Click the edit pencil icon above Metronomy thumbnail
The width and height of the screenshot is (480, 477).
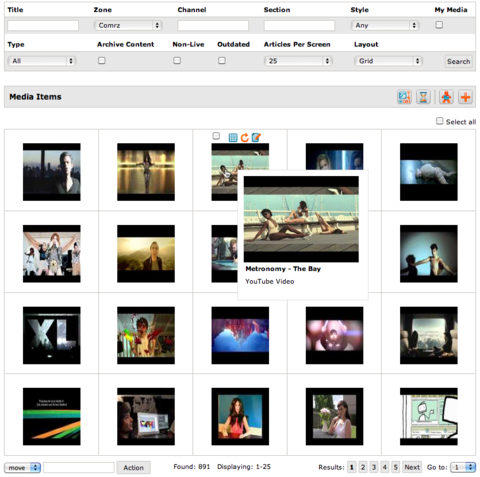coord(256,137)
